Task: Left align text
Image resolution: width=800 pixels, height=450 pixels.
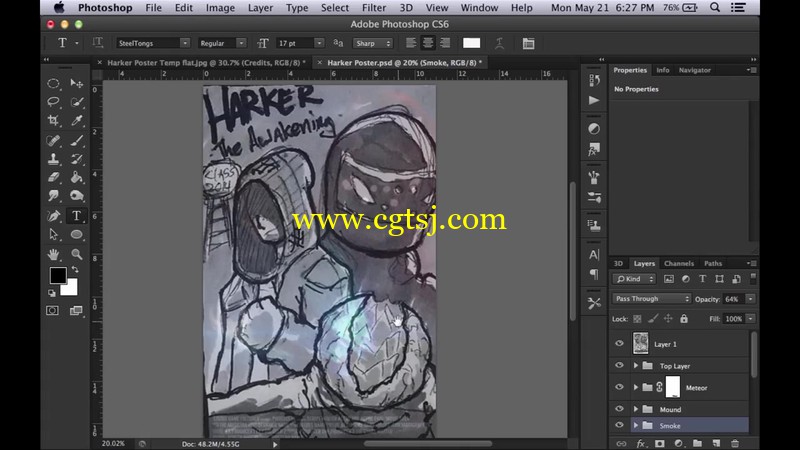Action: [x=411, y=43]
